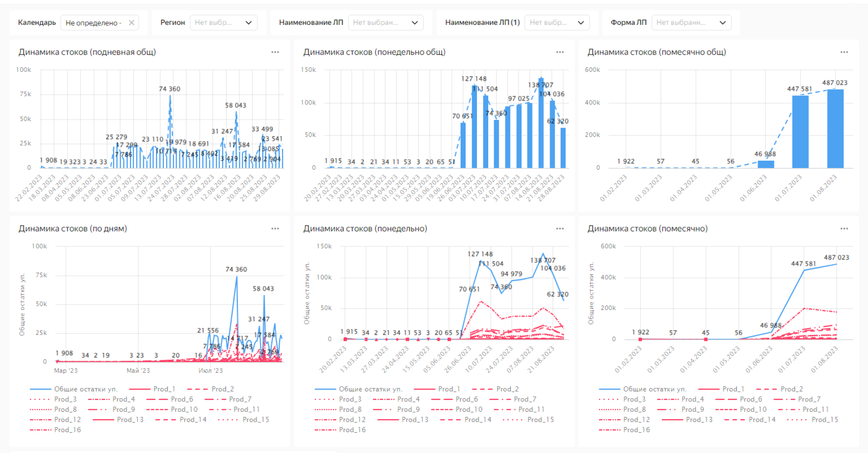Click the Календарь filter label
The image size is (868, 453).
pos(37,22)
